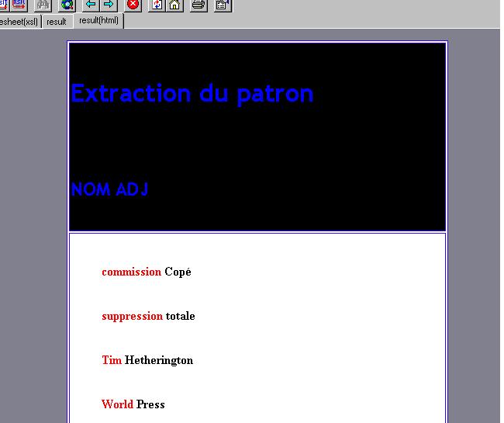This screenshot has width=504, height=423.
Task: Select the result(html) tab
Action: pos(98,21)
